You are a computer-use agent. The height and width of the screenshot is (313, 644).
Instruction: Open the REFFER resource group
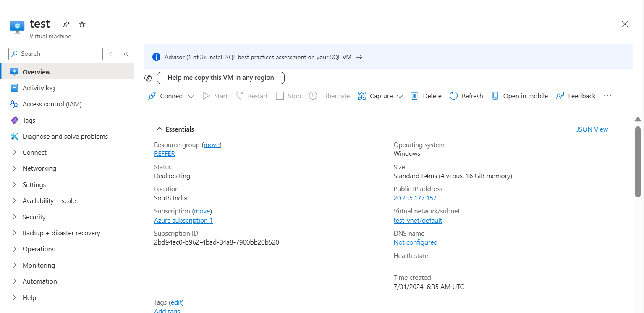[x=165, y=153]
